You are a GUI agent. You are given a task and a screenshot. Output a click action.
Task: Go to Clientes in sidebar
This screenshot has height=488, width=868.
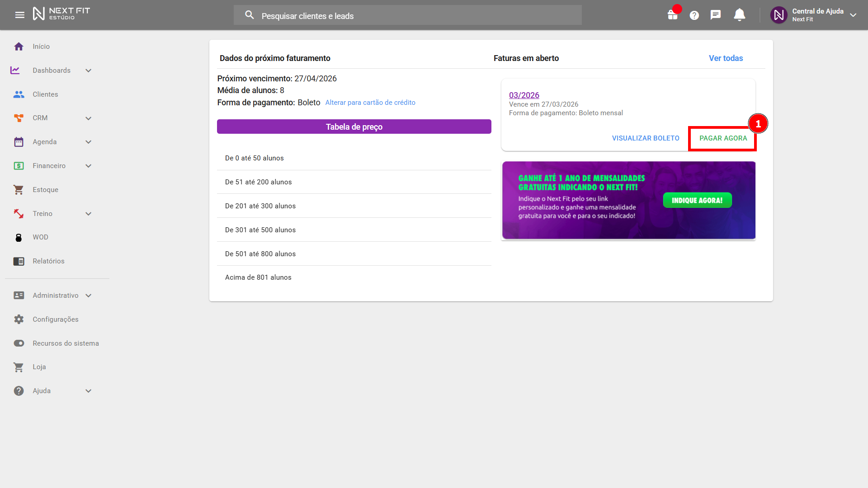(x=45, y=94)
